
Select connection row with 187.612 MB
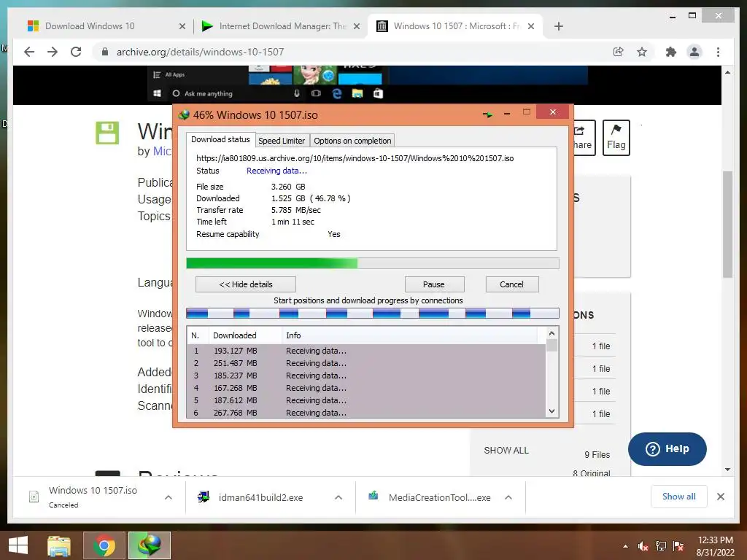tap(366, 400)
